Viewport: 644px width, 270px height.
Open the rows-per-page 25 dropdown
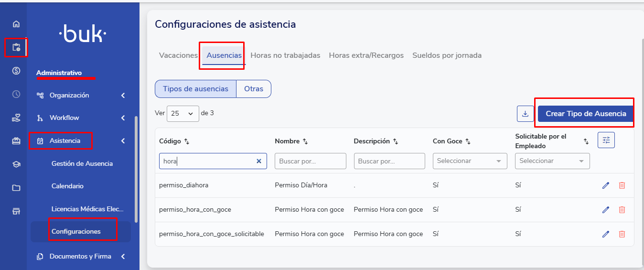182,114
